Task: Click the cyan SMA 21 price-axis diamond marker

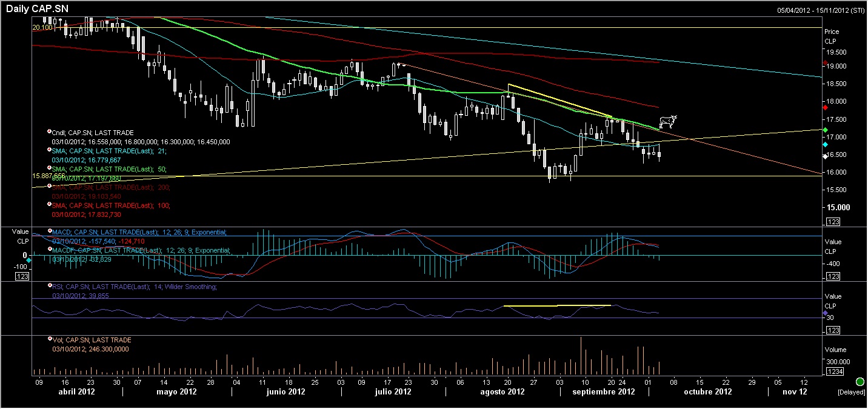Action: [x=825, y=145]
